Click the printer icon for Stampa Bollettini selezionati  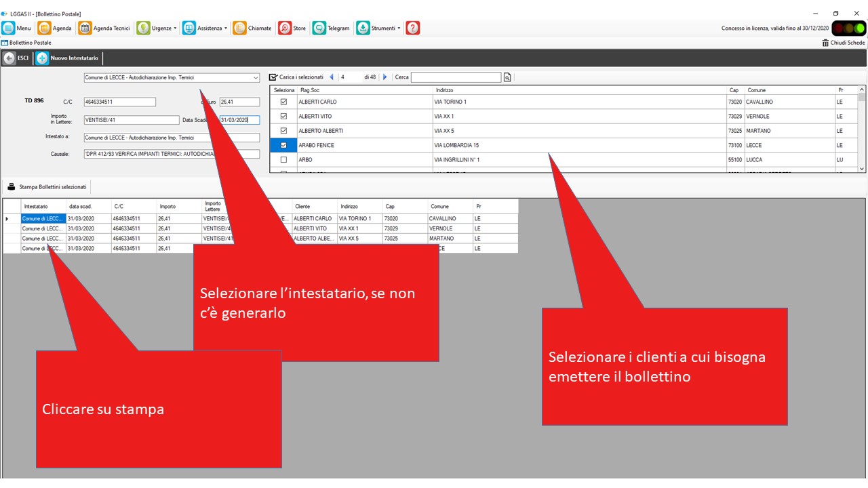(12, 186)
